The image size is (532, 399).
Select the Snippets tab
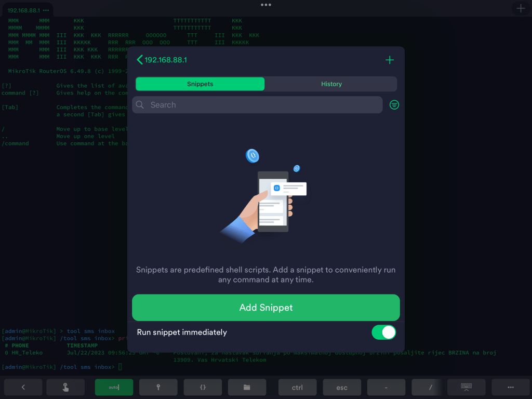click(x=200, y=84)
